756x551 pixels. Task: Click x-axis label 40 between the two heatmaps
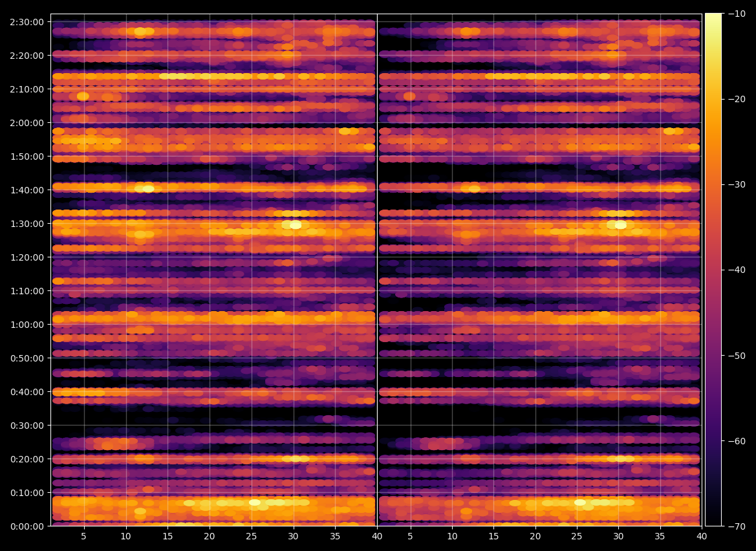377,536
